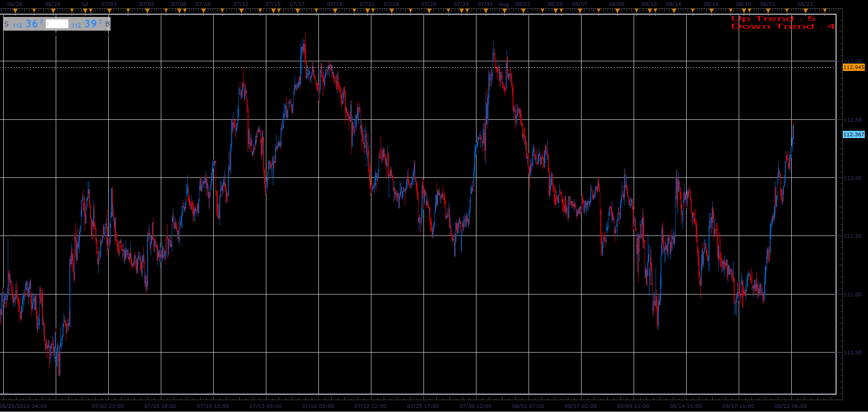Select the orange marker under date 08/14
The width and height of the screenshot is (868, 412).
click(673, 11)
